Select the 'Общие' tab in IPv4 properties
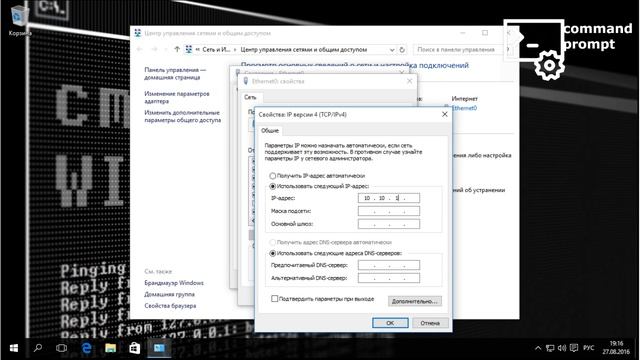The image size is (640, 360). click(270, 131)
